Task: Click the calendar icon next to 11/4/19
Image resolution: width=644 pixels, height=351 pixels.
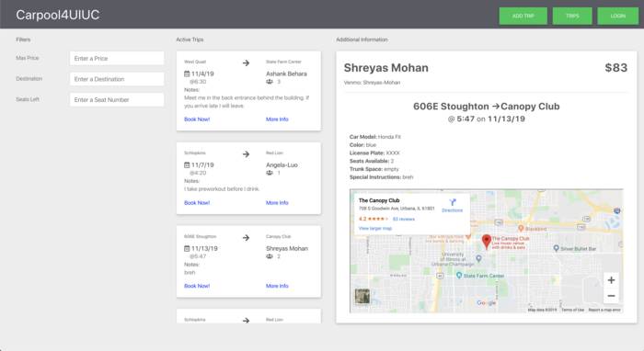Action: coord(187,74)
